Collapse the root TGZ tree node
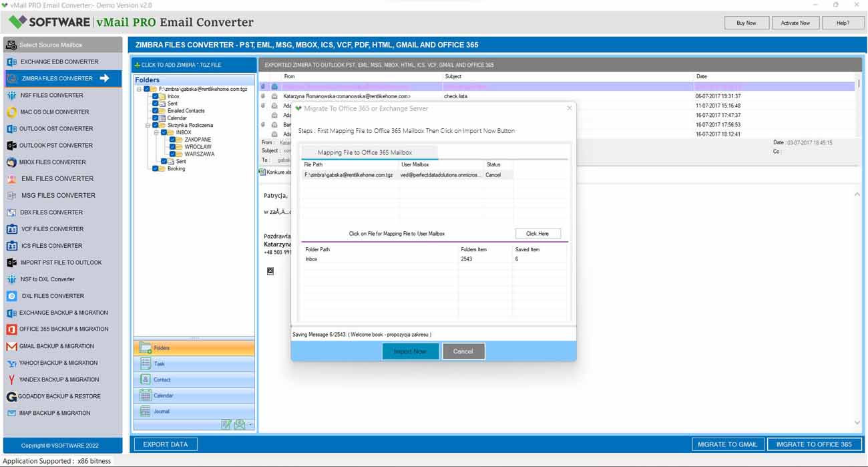This screenshot has width=868, height=467. tap(139, 89)
